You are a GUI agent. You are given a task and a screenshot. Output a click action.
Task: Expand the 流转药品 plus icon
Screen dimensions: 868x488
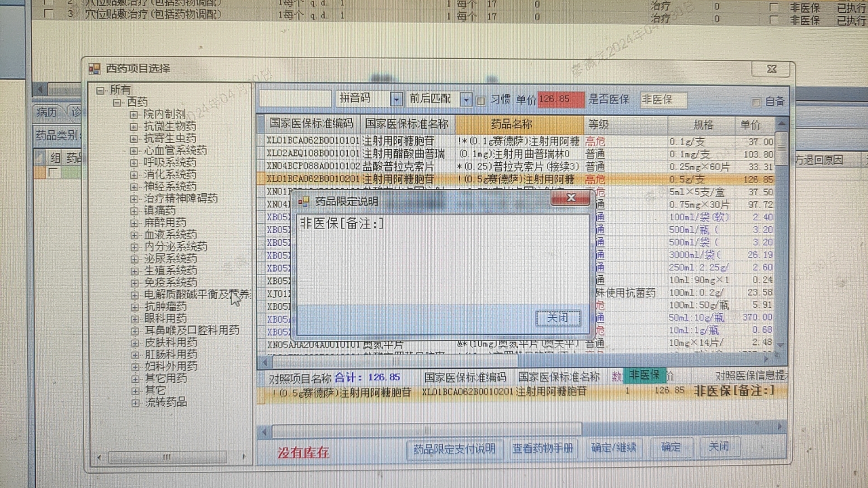135,402
